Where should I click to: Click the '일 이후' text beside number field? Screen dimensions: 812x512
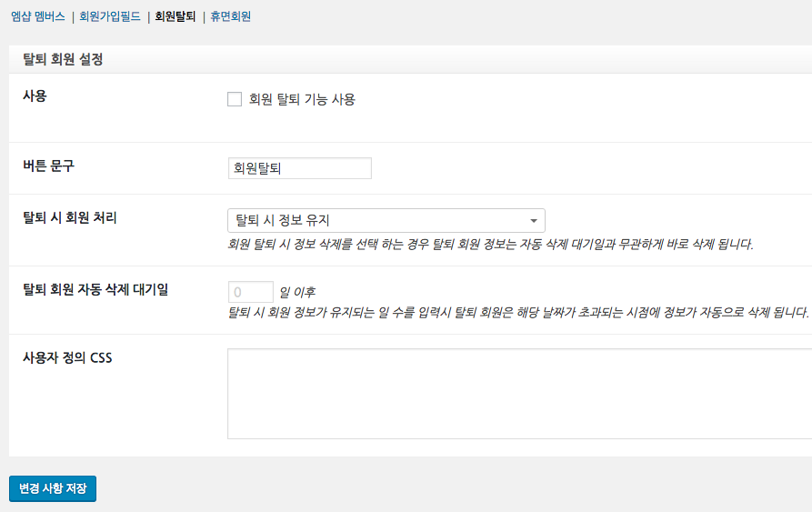(x=297, y=292)
